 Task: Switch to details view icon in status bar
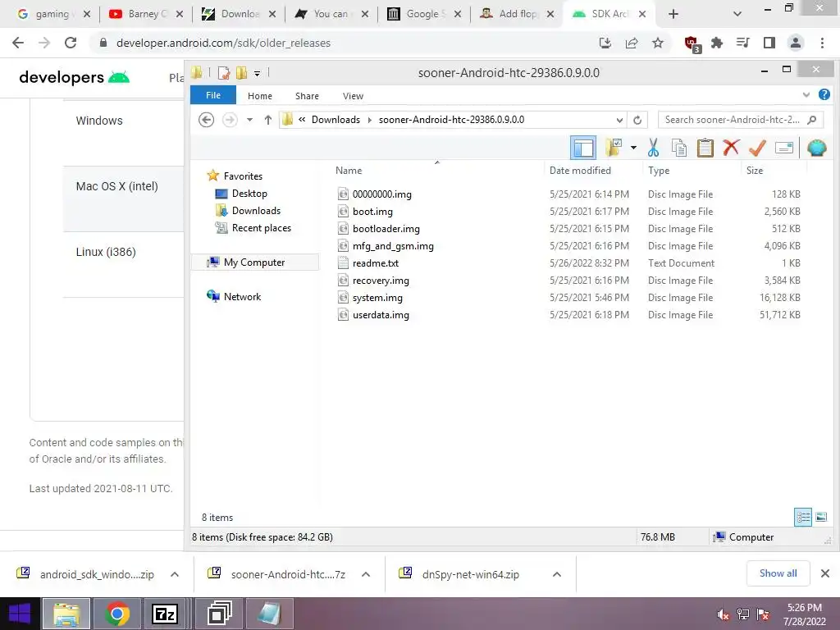[803, 517]
